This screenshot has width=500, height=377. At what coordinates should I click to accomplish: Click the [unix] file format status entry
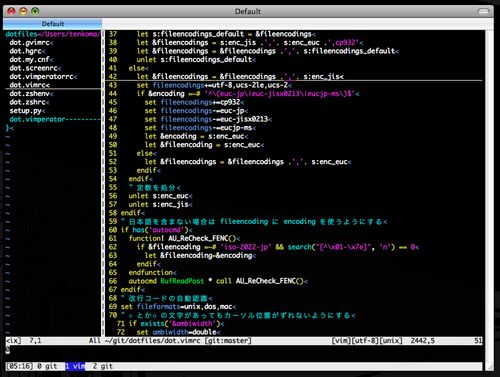(391, 340)
